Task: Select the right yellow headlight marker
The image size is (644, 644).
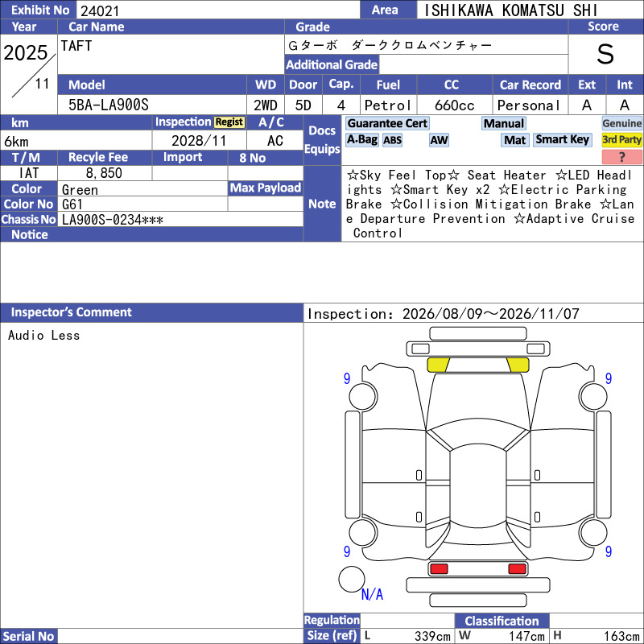Action: 518,365
